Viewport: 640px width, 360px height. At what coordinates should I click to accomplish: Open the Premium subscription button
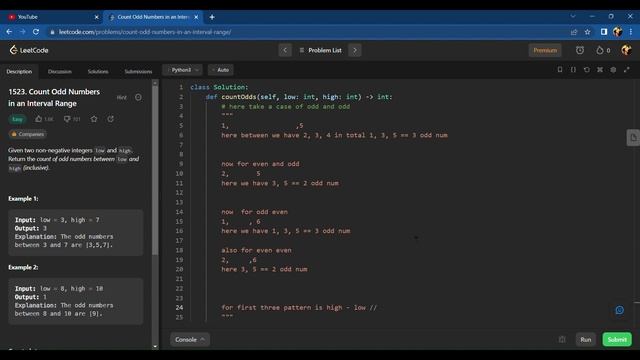[545, 50]
